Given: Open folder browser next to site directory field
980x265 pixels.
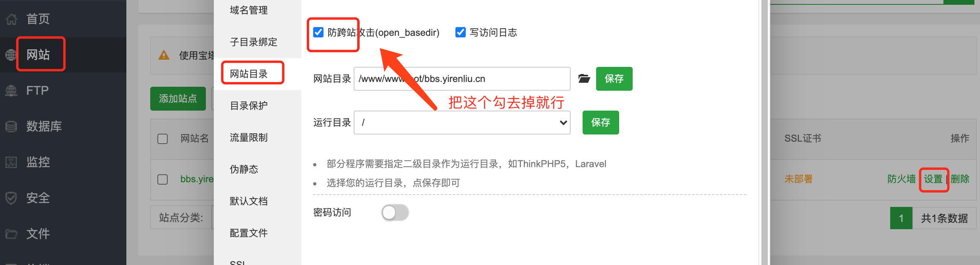Looking at the screenshot, I should coord(584,78).
